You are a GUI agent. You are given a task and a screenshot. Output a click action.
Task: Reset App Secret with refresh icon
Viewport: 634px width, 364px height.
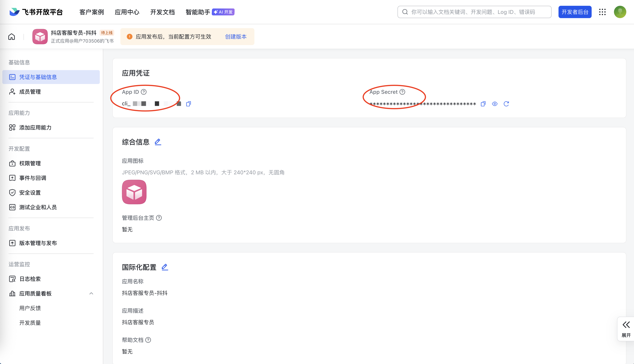click(506, 104)
